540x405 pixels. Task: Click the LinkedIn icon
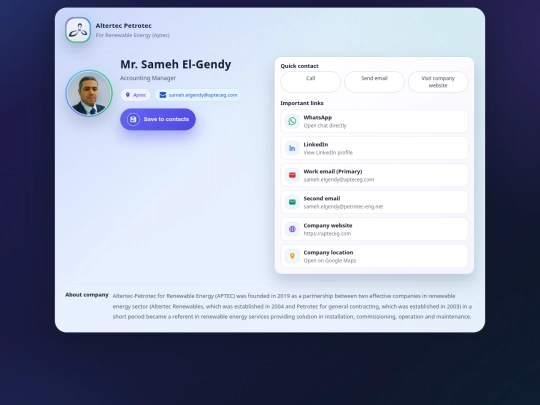coord(292,148)
